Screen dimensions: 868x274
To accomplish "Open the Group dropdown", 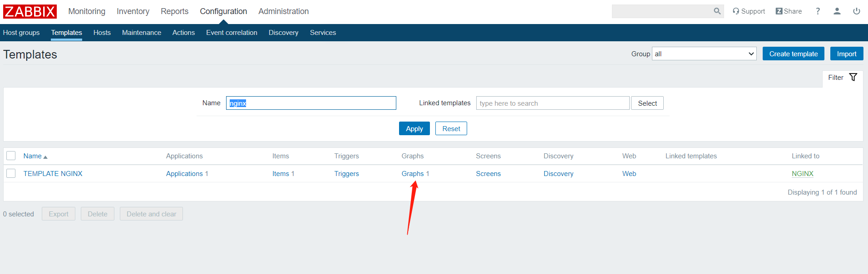I will [704, 54].
